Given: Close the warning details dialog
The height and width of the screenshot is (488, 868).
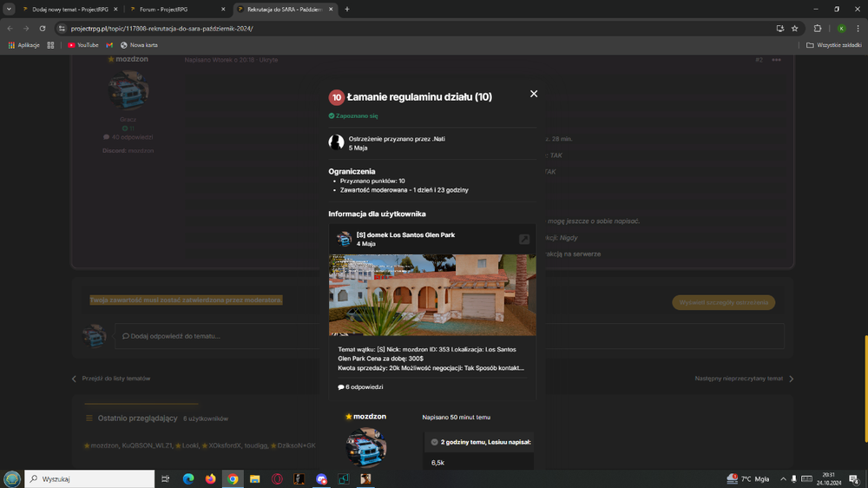Looking at the screenshot, I should pos(534,94).
